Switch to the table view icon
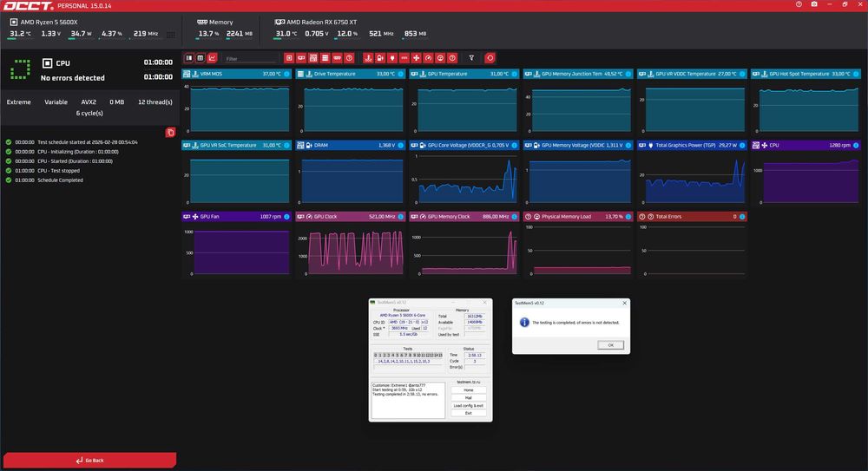Screen dimensions: 868x471 201,58
